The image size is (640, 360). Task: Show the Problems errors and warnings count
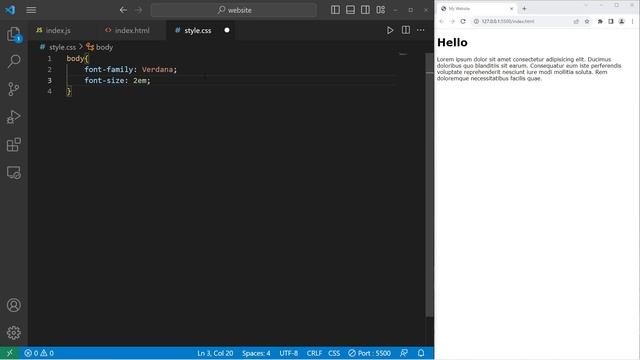click(x=39, y=353)
